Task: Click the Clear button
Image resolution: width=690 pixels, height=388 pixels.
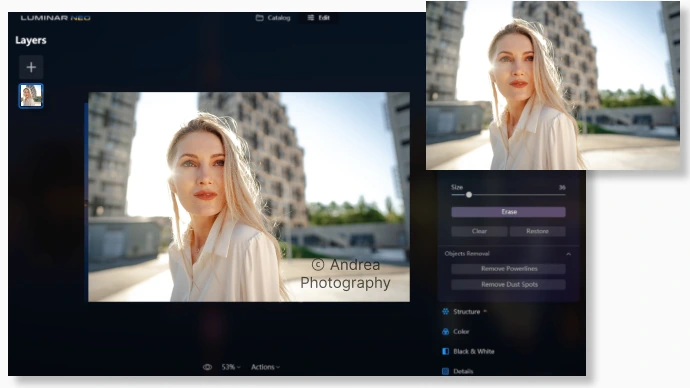Action: click(x=479, y=231)
